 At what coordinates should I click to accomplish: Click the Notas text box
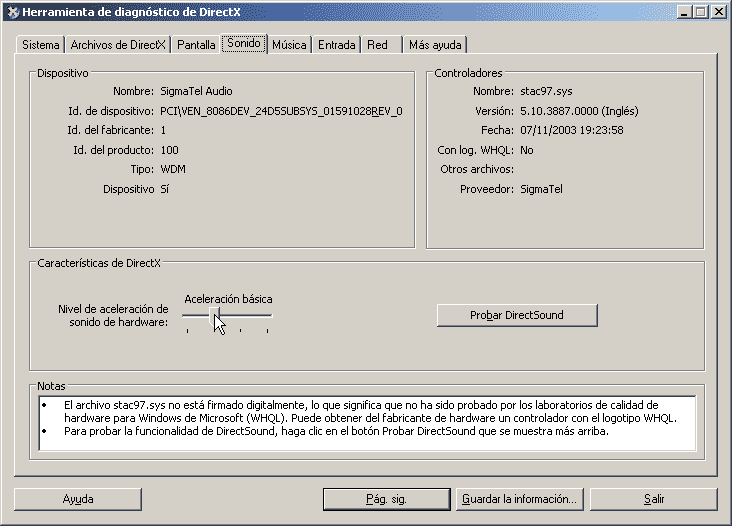(367, 423)
